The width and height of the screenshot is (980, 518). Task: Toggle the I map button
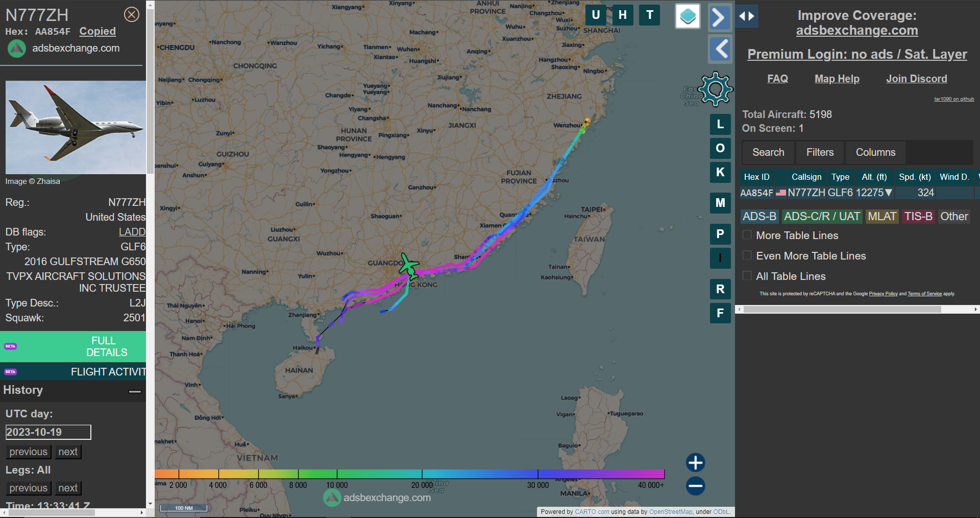720,258
